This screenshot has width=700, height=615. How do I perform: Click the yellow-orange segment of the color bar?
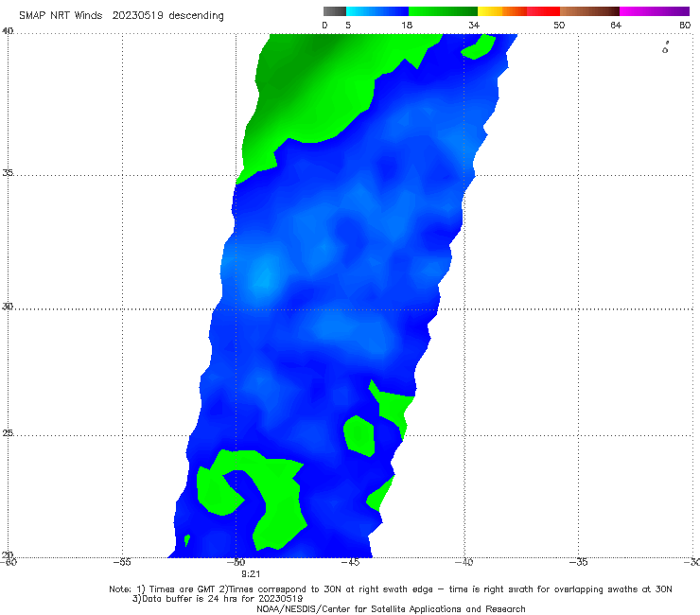501,11
